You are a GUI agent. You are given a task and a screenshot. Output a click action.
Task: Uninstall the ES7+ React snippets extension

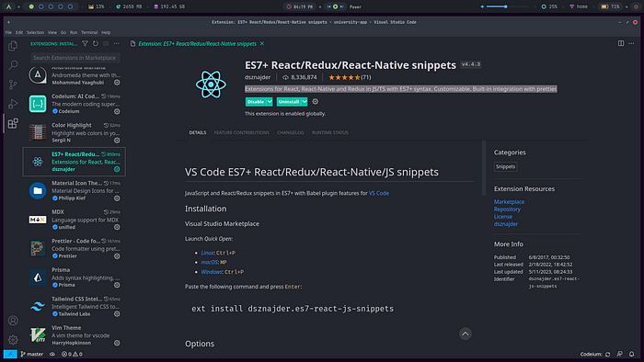pyautogui.click(x=289, y=102)
